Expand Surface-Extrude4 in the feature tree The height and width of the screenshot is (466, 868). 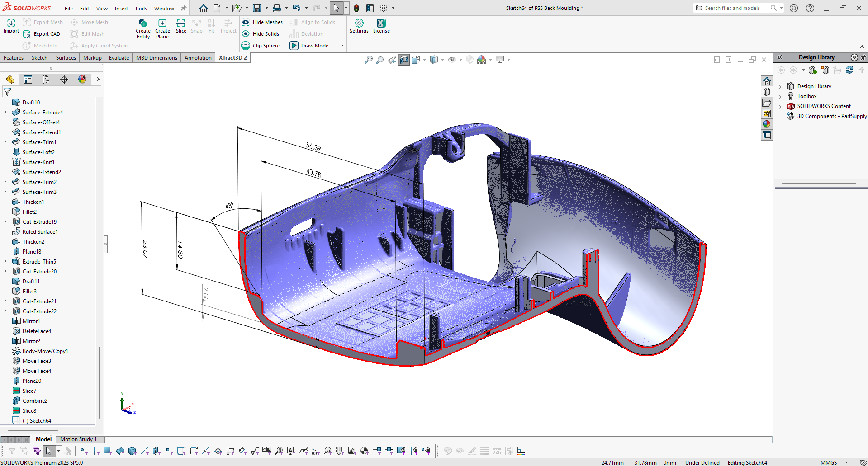coord(5,112)
